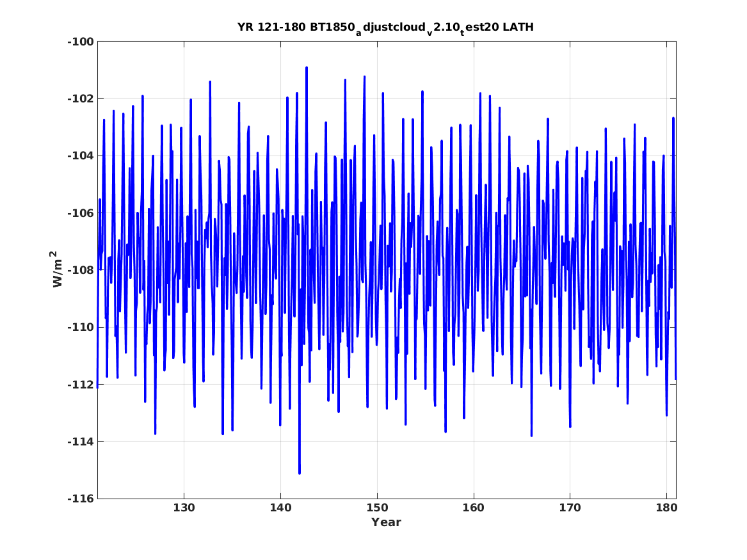The height and width of the screenshot is (560, 747).
Task: Click x-axis tick label 150
Action: coord(377,508)
